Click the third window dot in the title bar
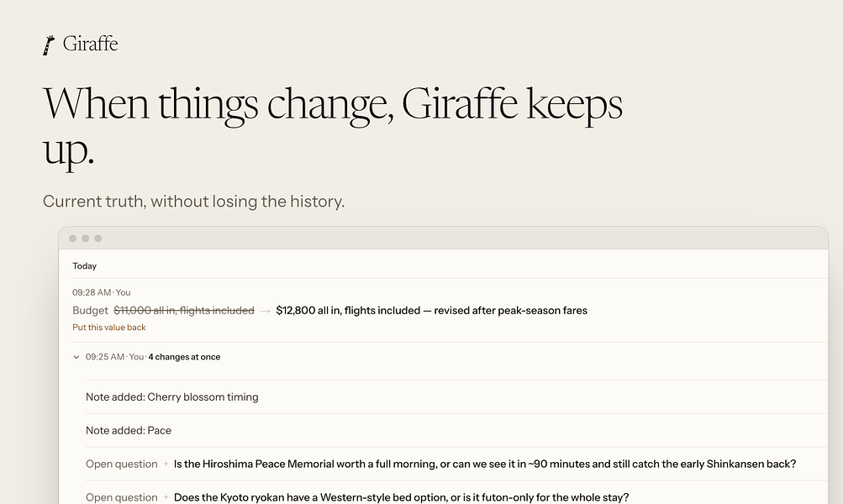This screenshot has height=504, width=843. point(97,239)
